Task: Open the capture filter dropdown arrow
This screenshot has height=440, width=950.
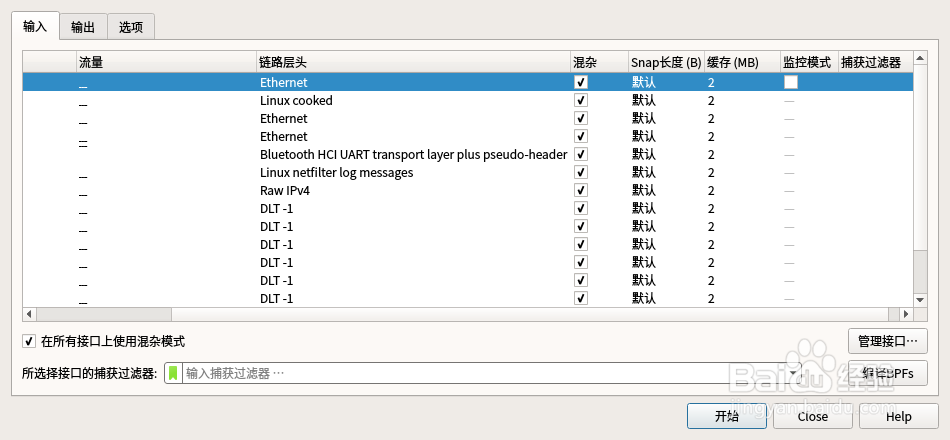Action: pos(794,373)
